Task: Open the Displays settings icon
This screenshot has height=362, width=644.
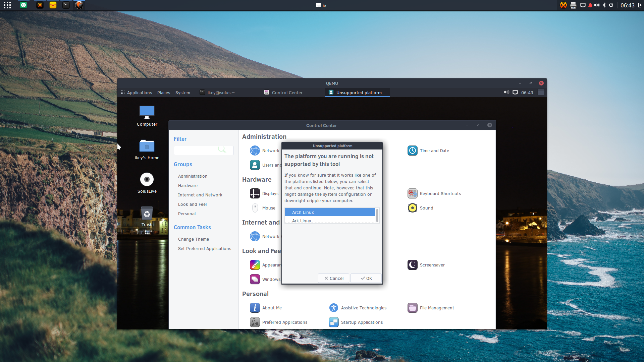Action: click(x=255, y=193)
